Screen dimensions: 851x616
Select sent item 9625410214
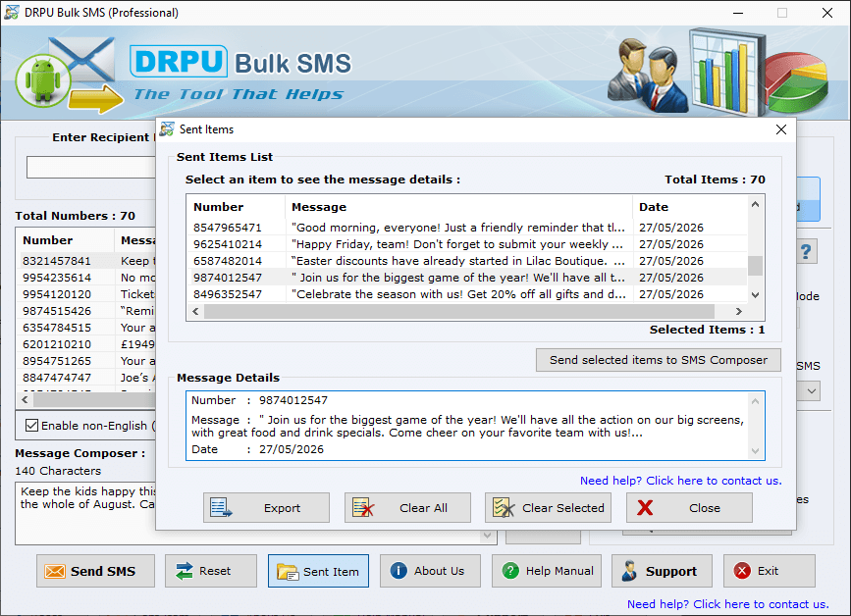pos(467,244)
